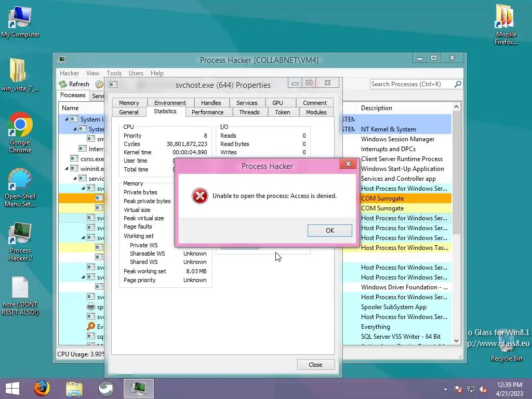
Task: Open the win_vista_7 zip folder icon
Action: [x=19, y=75]
